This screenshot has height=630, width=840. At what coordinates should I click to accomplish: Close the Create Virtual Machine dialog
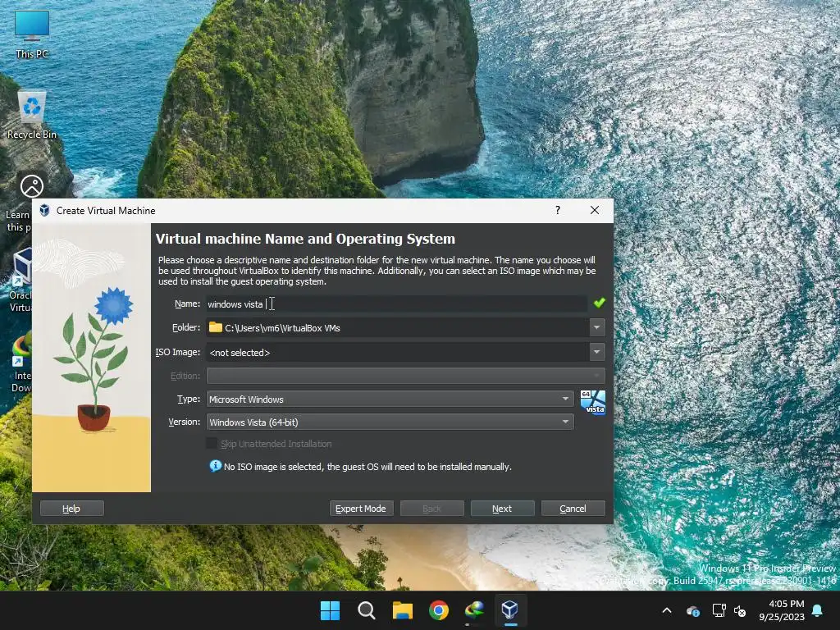595,210
